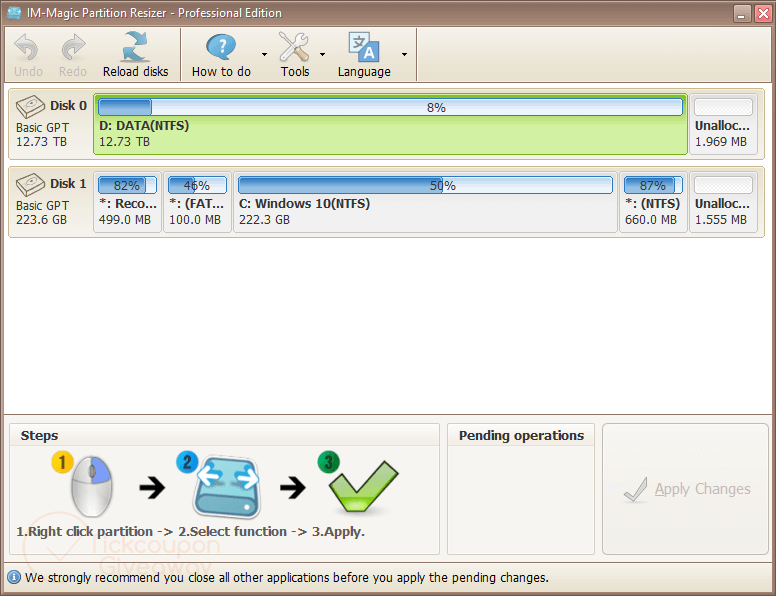Viewport: 776px width, 596px height.
Task: Click the Undo arrow icon
Action: click(x=26, y=47)
